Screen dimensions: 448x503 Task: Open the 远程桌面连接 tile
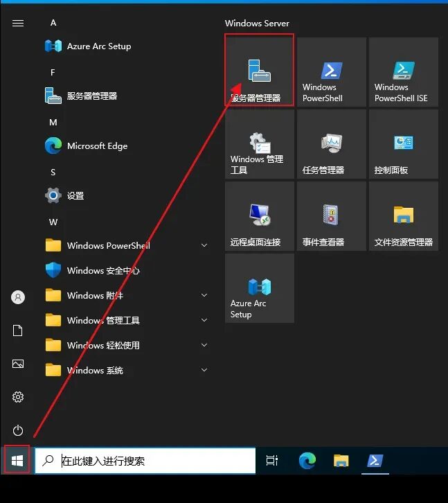[260, 216]
